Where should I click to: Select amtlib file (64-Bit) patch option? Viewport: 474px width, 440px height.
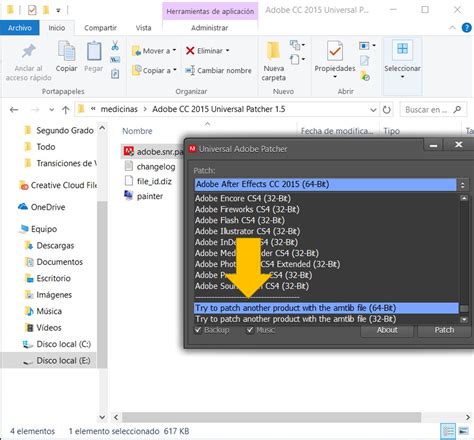click(326, 308)
